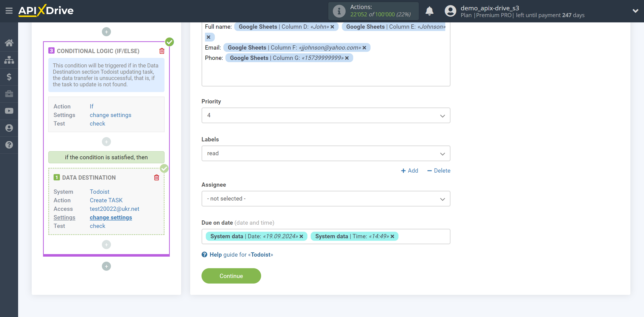
Task: Open the notifications bell
Action: coord(429,11)
